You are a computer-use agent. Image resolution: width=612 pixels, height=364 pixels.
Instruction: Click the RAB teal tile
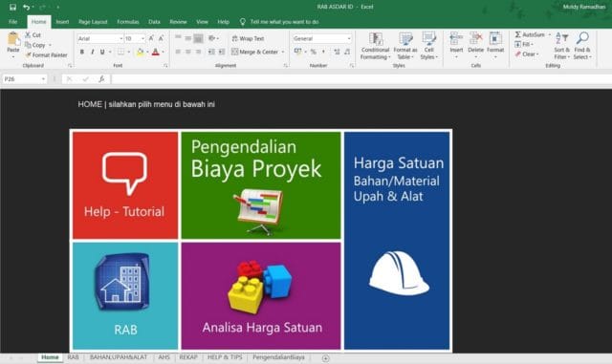pos(125,296)
